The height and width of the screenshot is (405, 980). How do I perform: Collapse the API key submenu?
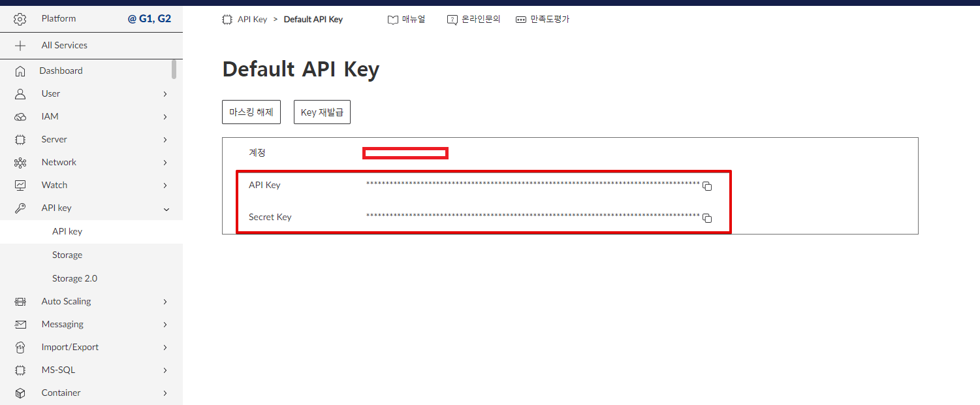pos(166,208)
